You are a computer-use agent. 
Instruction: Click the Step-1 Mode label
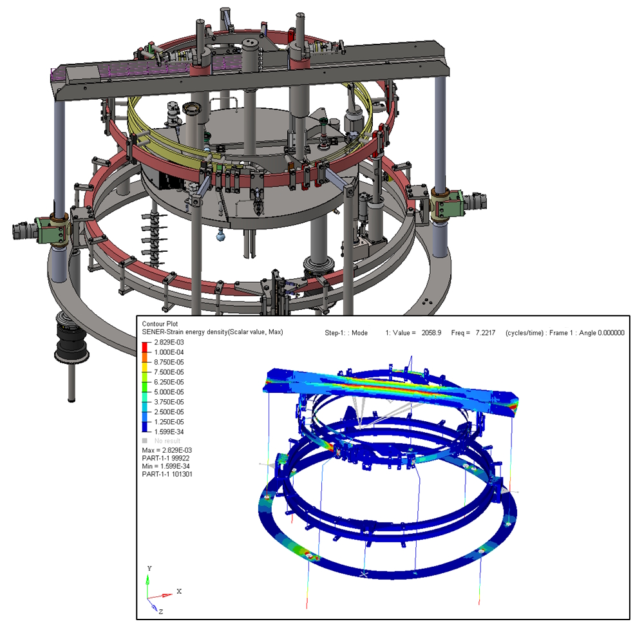pos(345,333)
